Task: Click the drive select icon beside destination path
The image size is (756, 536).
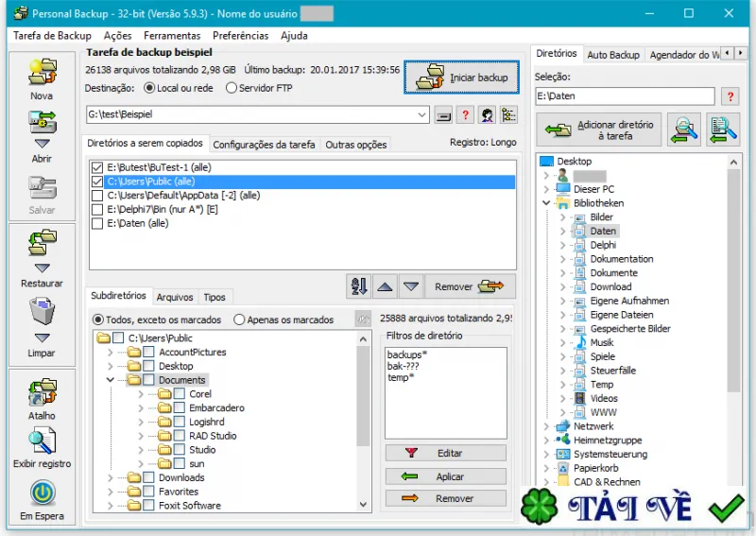Action: [443, 115]
